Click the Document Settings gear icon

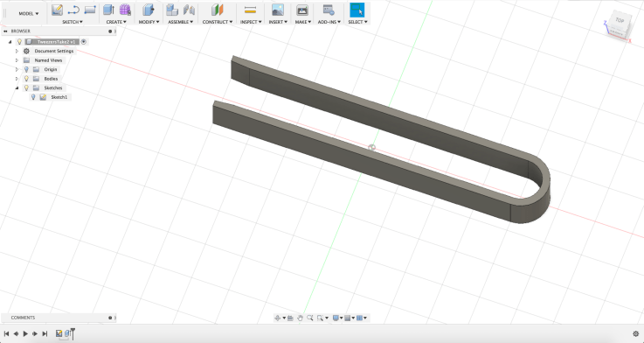27,51
